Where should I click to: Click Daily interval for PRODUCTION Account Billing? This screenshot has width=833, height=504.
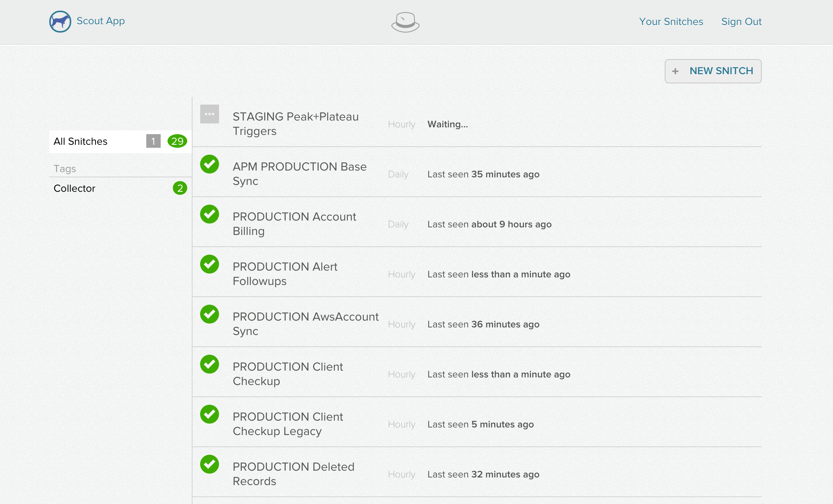[x=398, y=224]
